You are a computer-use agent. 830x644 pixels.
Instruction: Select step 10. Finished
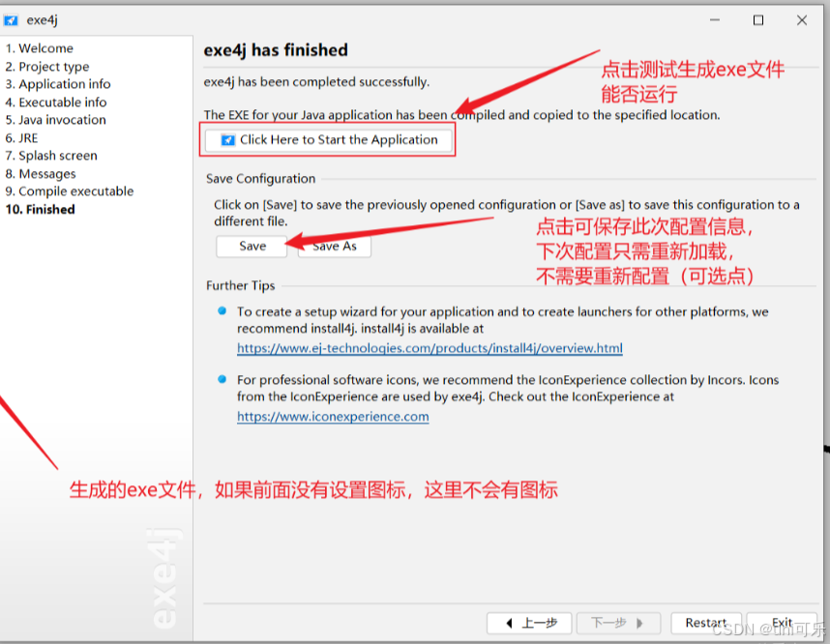pos(41,210)
